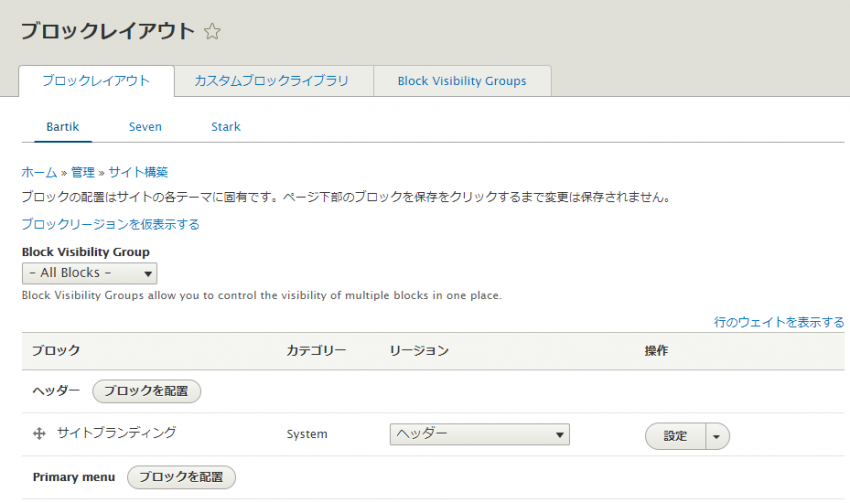Select the ブロックレイアウト primary tab

pyautogui.click(x=96, y=81)
